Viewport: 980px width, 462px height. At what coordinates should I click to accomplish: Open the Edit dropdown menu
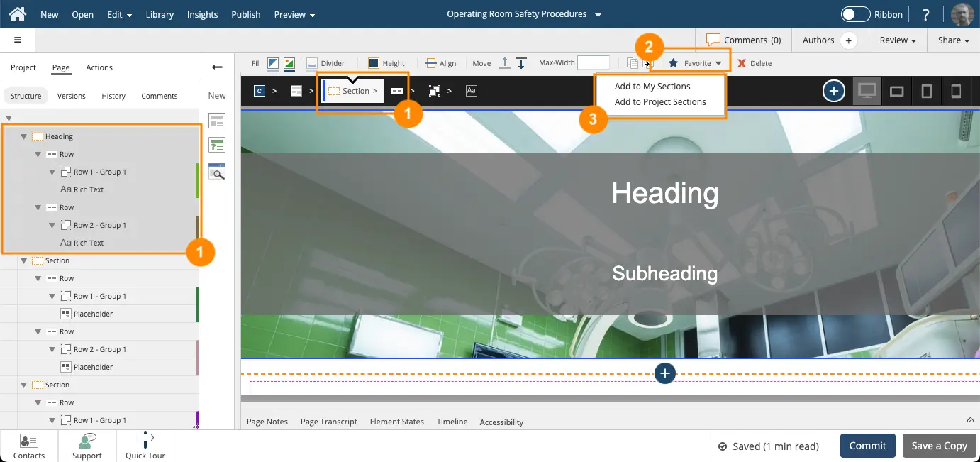pyautogui.click(x=119, y=14)
